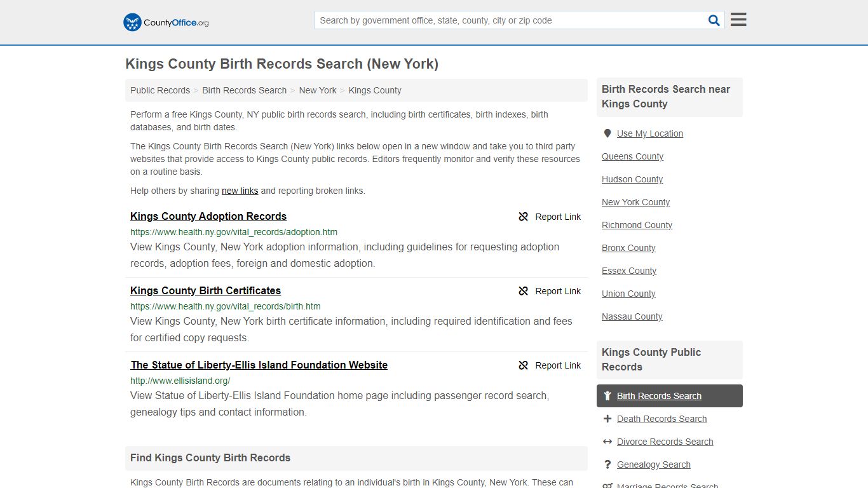
Task: Click the Genealogy Search question mark icon
Action: point(607,464)
